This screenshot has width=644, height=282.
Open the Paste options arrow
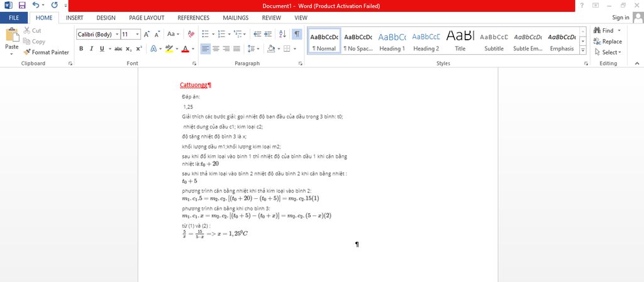click(11, 54)
